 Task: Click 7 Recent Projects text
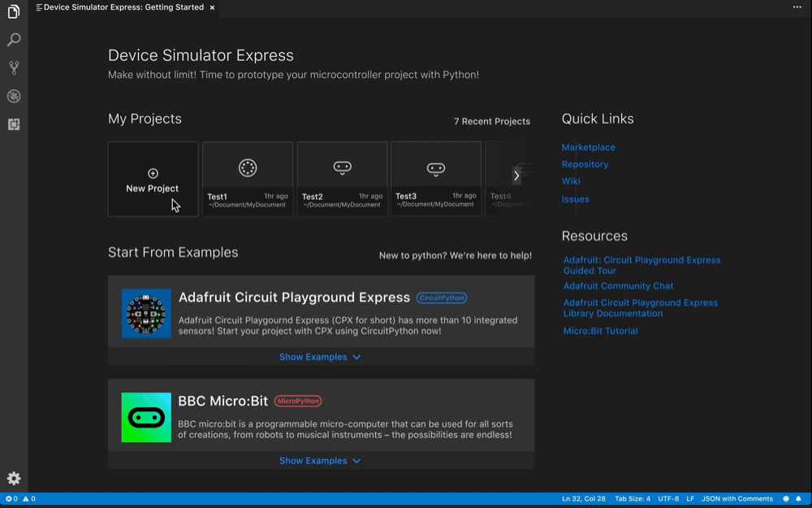point(492,121)
